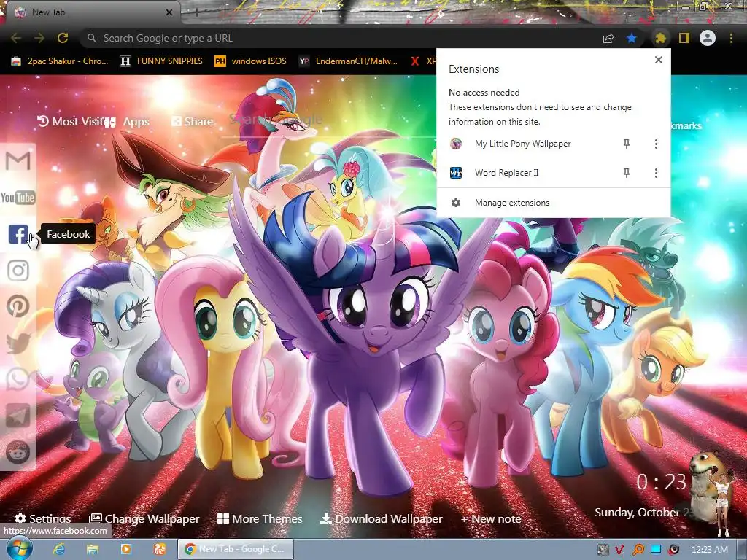Pin Word Replacer II extension

tap(627, 173)
